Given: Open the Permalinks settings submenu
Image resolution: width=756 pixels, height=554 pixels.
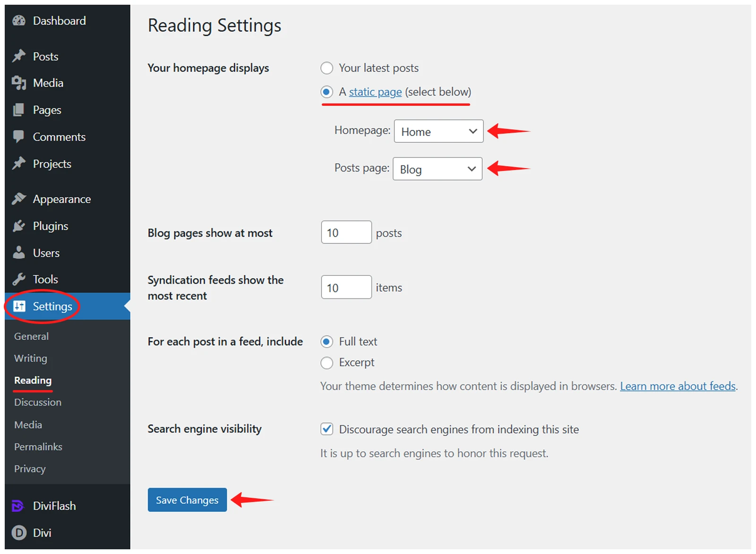Looking at the screenshot, I should pos(38,447).
